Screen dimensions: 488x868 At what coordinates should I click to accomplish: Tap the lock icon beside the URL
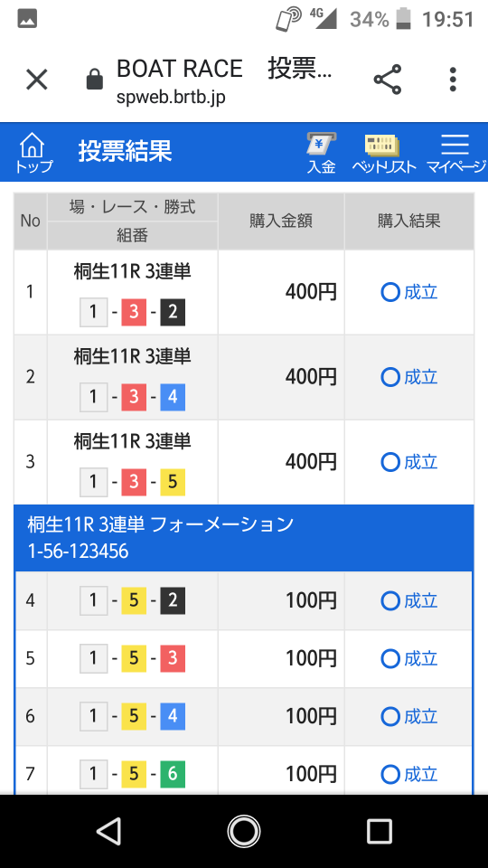pyautogui.click(x=95, y=80)
